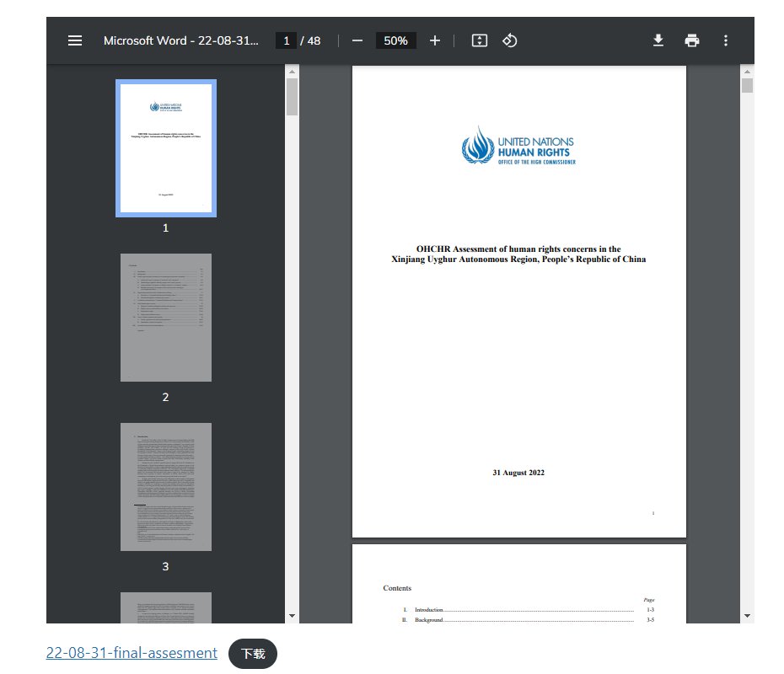Click the United Nations Human Rights logo

tap(518, 146)
